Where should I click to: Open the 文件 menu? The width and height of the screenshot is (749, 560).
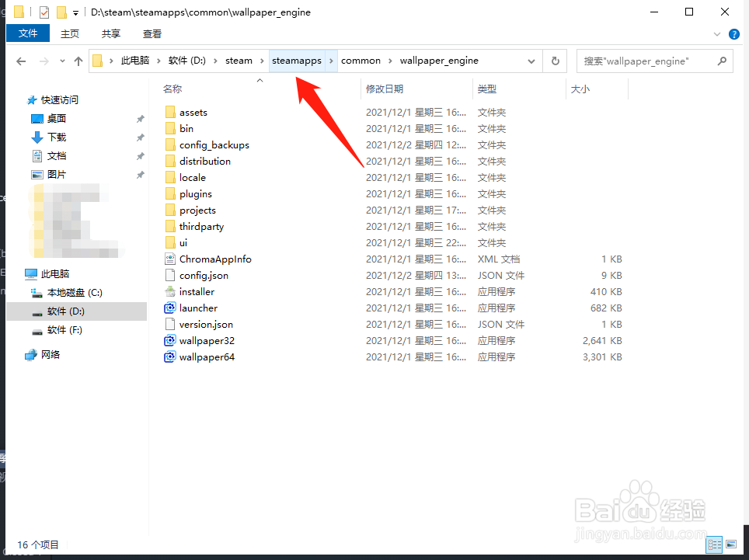28,33
